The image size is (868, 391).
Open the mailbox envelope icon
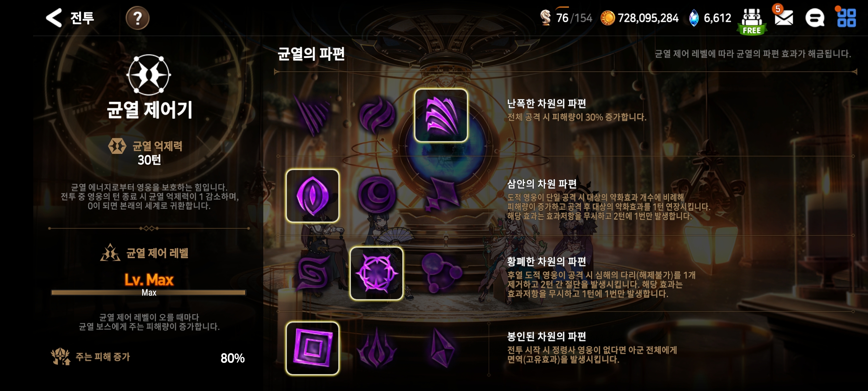tap(783, 17)
